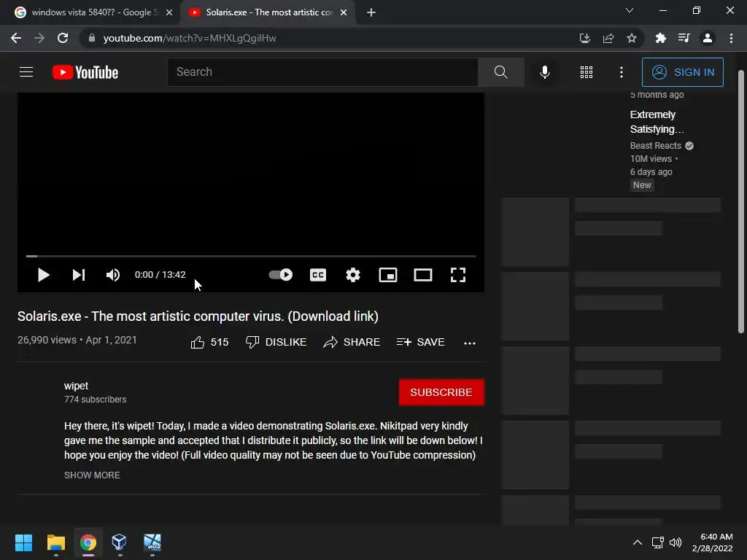The height and width of the screenshot is (560, 747).
Task: Open Chrome three-dot menu
Action: point(731,38)
